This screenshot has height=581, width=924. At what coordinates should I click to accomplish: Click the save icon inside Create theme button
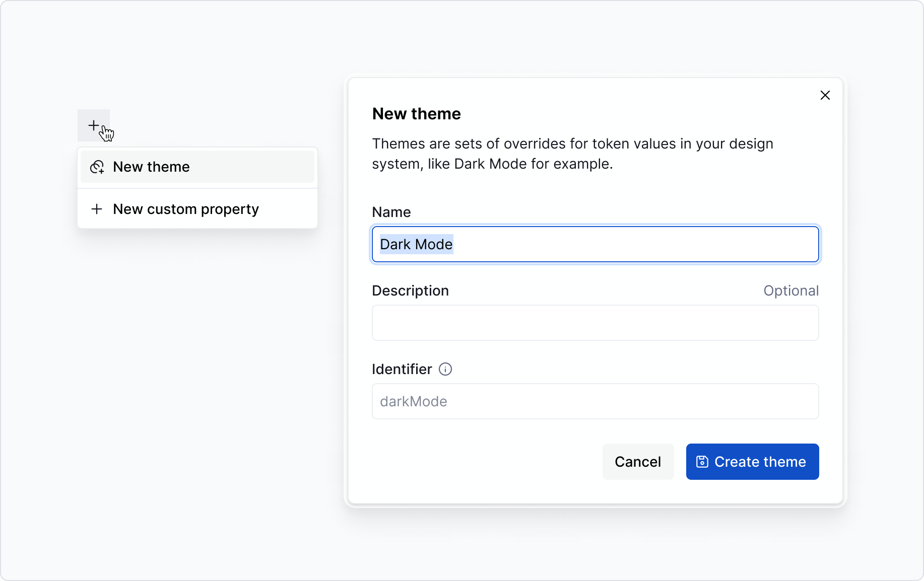coord(702,461)
